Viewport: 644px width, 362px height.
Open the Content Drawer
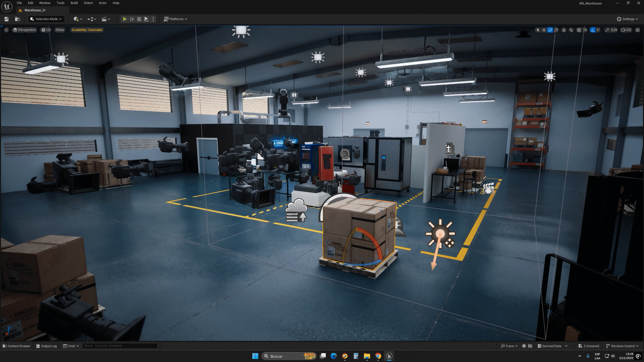16,346
